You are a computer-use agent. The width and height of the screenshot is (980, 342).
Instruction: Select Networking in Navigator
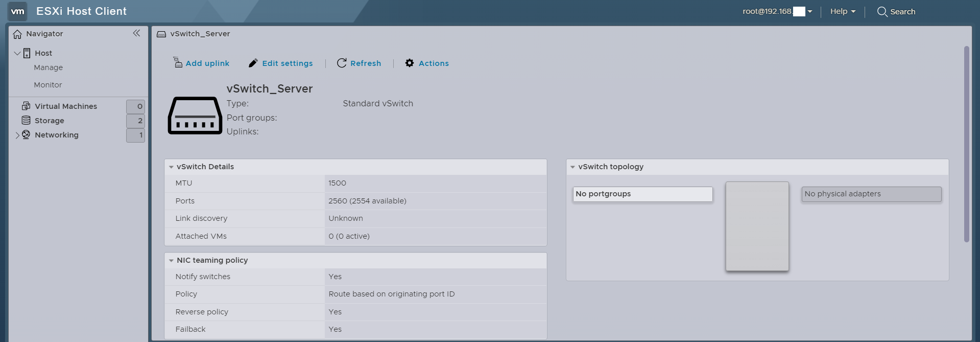tap(57, 135)
